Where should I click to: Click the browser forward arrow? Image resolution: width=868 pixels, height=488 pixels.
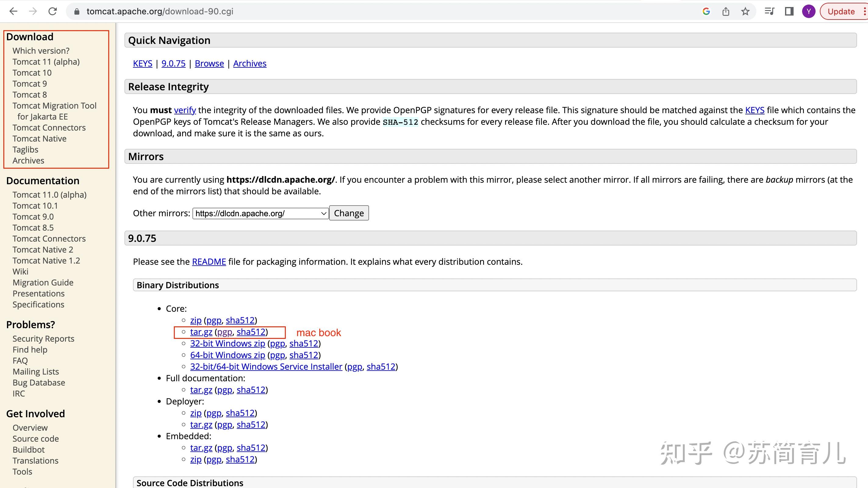(33, 12)
